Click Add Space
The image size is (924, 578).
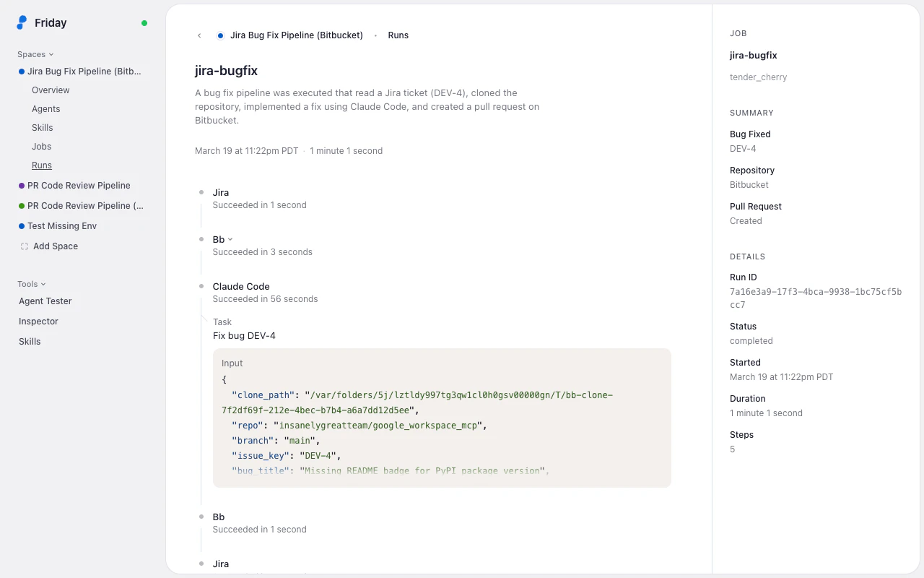click(56, 246)
